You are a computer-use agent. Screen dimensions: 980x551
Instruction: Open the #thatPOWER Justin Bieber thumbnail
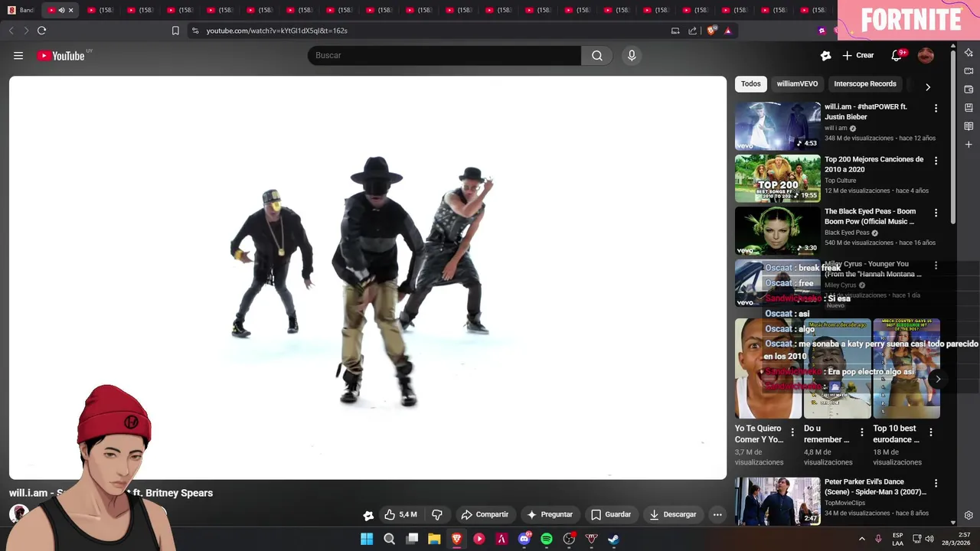777,126
